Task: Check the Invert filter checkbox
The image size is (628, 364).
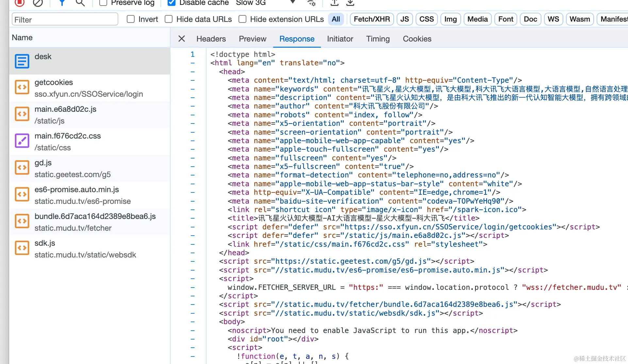Action: coord(131,19)
